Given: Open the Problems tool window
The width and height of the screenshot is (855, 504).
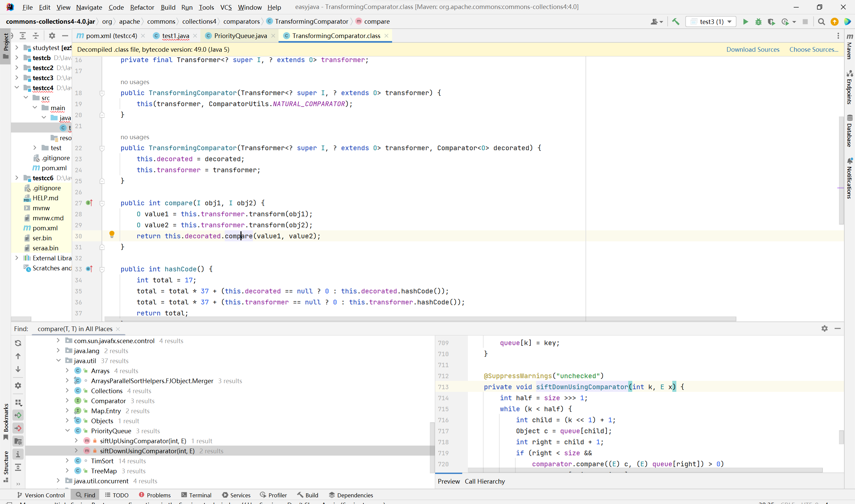Looking at the screenshot, I should click(x=155, y=495).
